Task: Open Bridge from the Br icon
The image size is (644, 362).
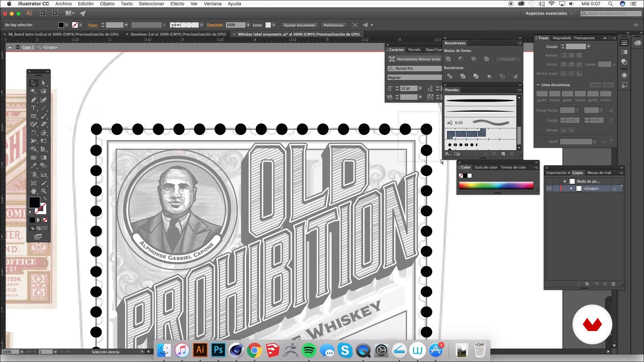Action: point(43,13)
